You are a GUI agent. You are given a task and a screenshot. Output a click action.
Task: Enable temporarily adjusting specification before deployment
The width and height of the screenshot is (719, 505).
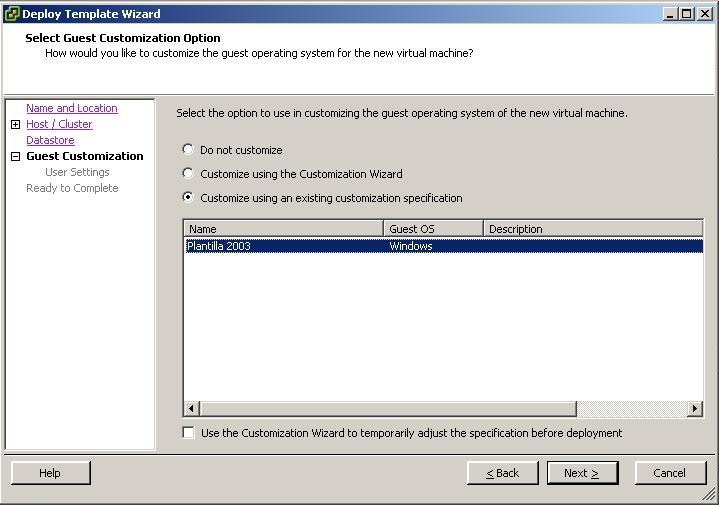pos(189,433)
